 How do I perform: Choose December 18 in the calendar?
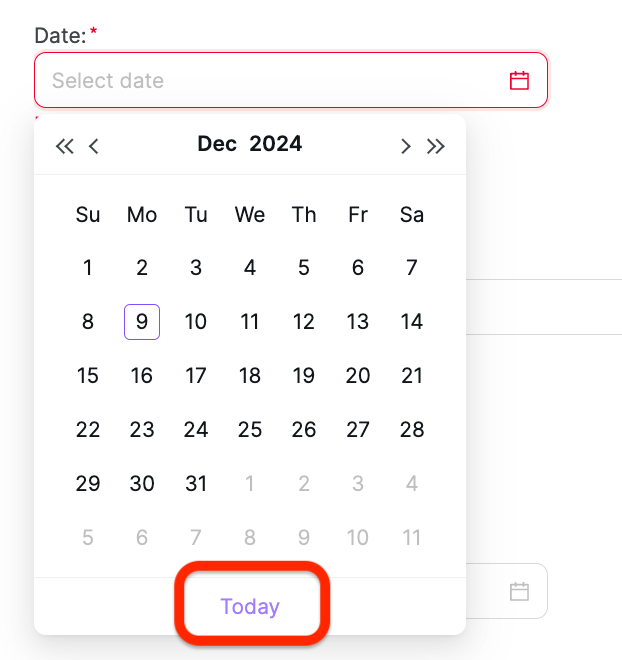250,376
